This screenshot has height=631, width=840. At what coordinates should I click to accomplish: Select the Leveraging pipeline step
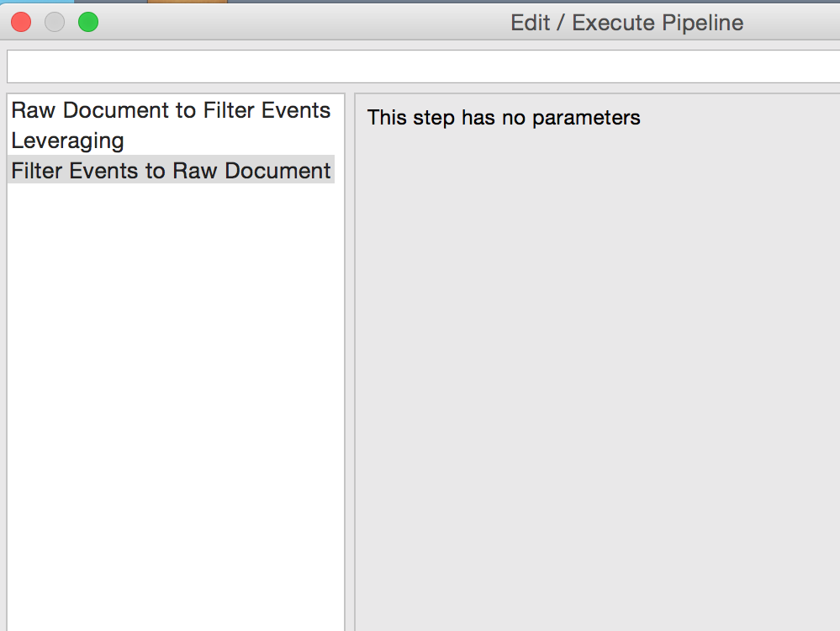67,141
